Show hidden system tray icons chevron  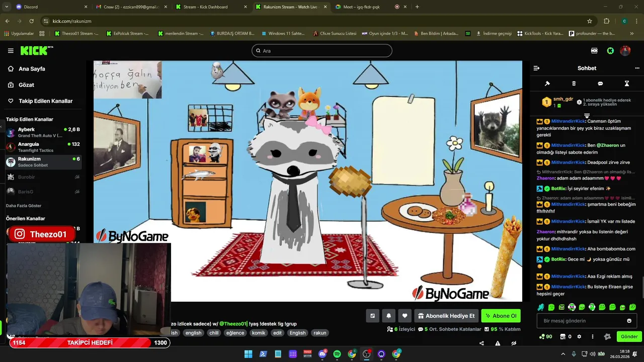click(x=563, y=354)
